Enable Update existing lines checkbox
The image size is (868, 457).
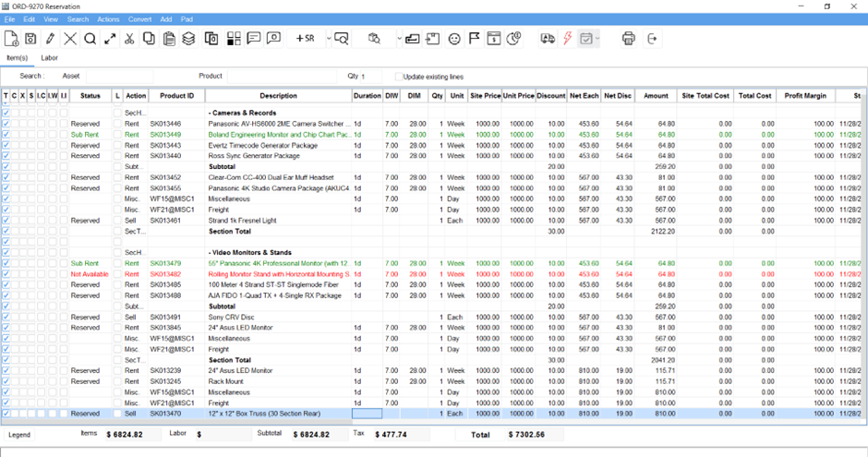click(399, 77)
